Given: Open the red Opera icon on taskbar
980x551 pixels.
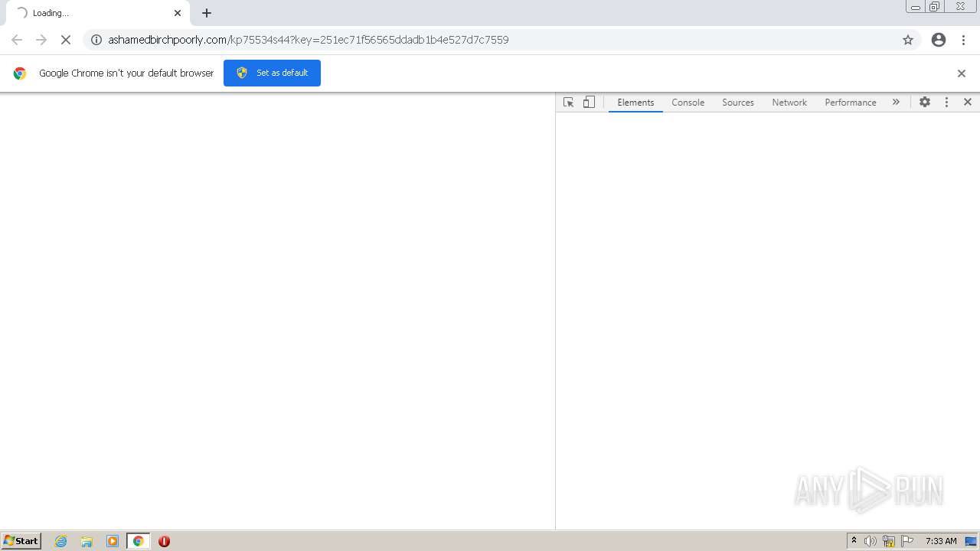Looking at the screenshot, I should 164,541.
